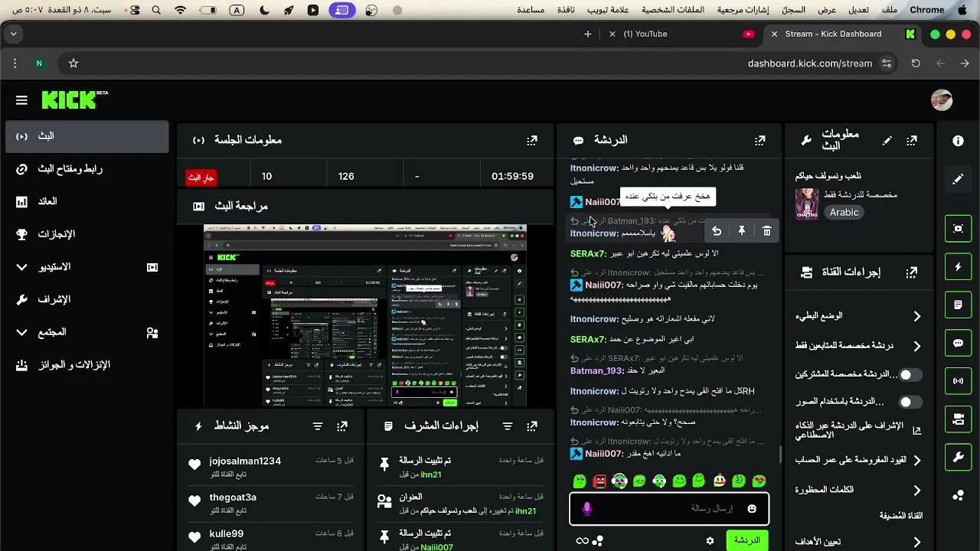
Task: Toggle chat with images (الدردشة باستخدام الصور)
Action: coord(910,402)
